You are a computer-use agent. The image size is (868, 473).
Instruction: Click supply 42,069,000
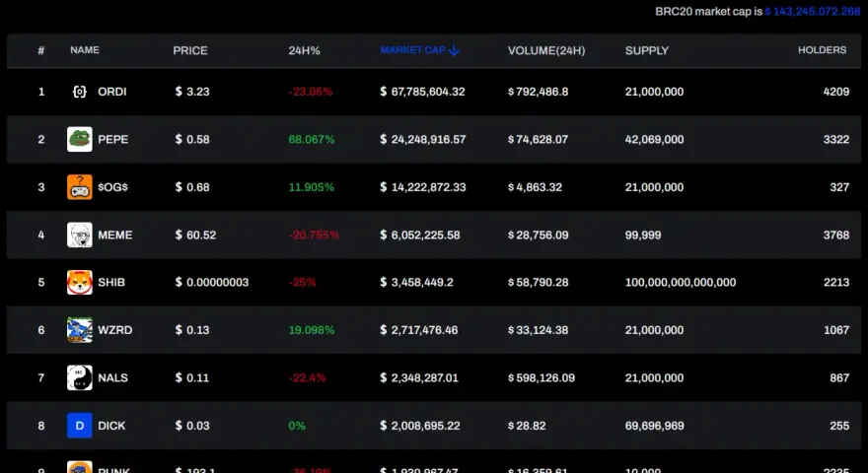click(654, 139)
